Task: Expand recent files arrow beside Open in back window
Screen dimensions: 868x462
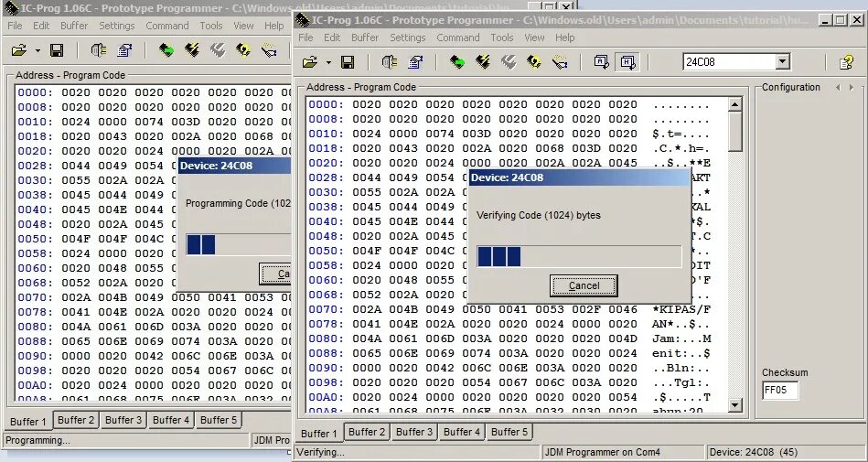Action: [38, 51]
